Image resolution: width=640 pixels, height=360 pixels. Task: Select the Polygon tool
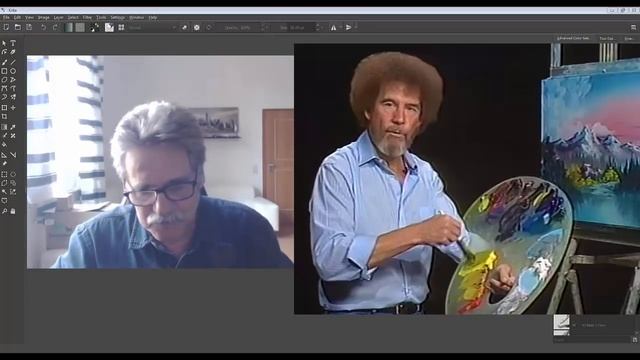point(4,80)
